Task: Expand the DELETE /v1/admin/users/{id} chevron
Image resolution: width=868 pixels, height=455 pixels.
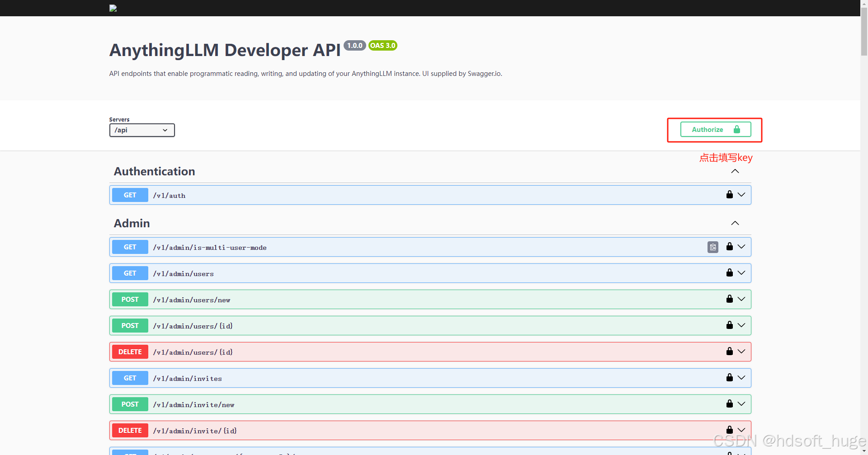Action: tap(741, 352)
